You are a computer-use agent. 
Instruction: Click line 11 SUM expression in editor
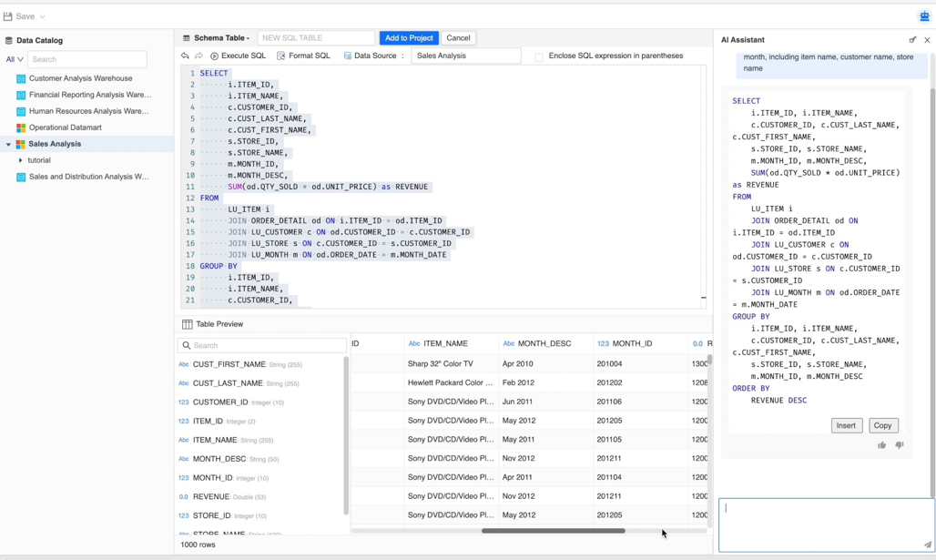pyautogui.click(x=328, y=187)
